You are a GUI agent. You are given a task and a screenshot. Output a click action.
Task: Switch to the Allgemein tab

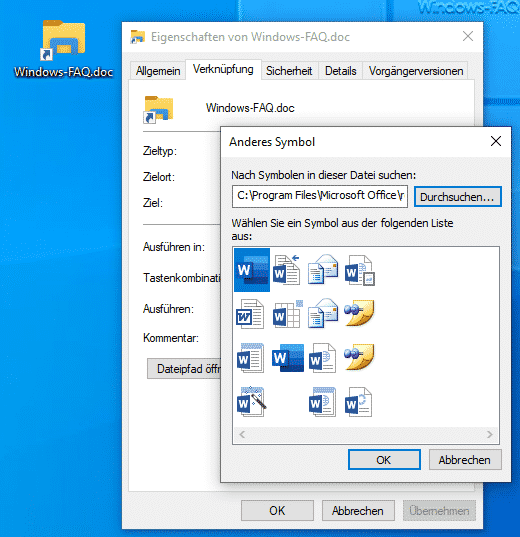point(158,71)
